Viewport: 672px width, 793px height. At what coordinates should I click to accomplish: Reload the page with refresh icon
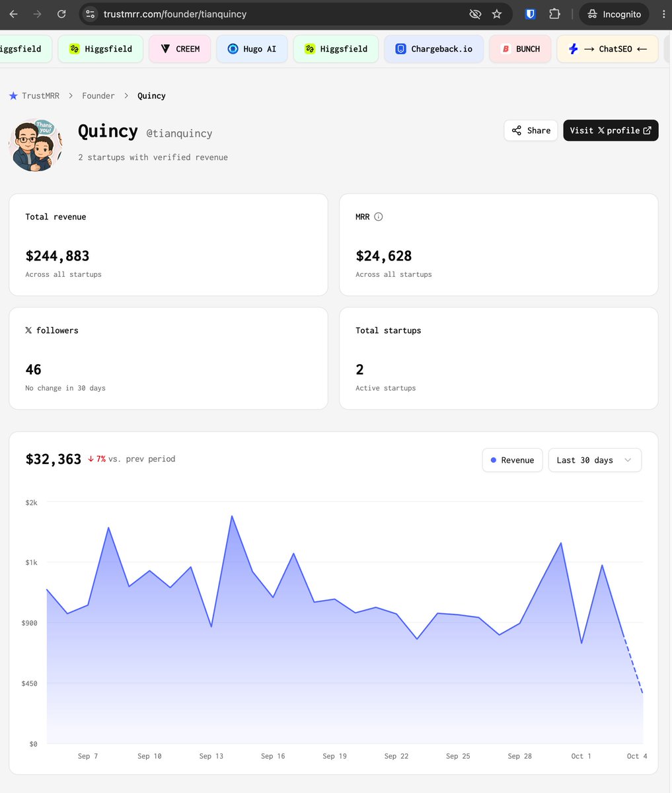[61, 14]
